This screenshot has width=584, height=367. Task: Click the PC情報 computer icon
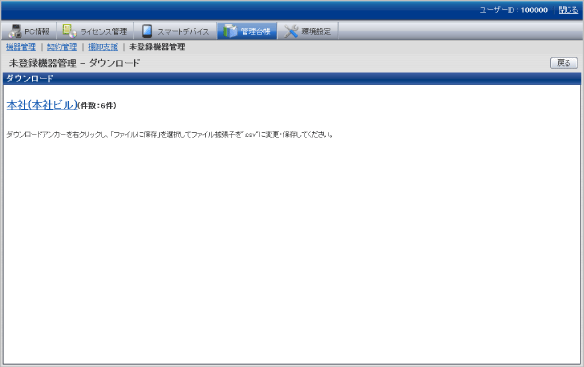(x=15, y=31)
